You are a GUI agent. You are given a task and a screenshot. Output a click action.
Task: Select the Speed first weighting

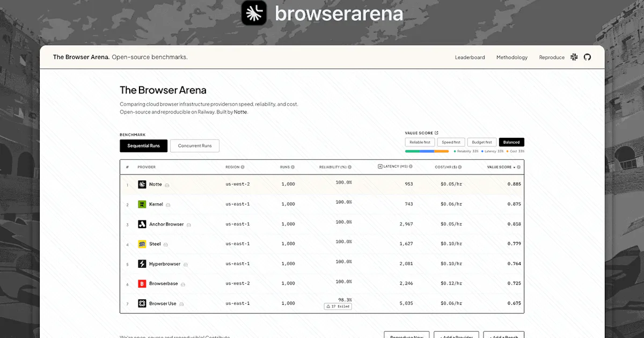451,142
